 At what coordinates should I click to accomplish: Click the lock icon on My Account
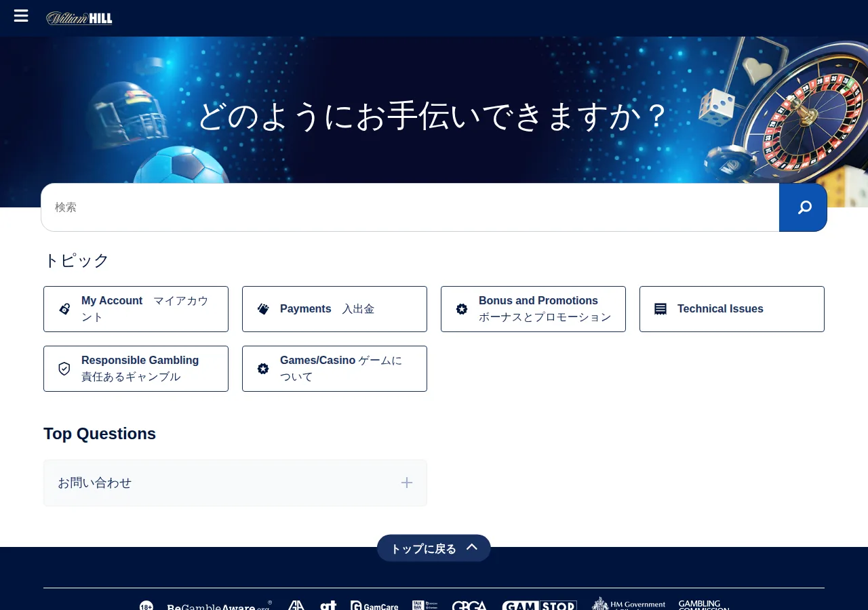coord(64,309)
